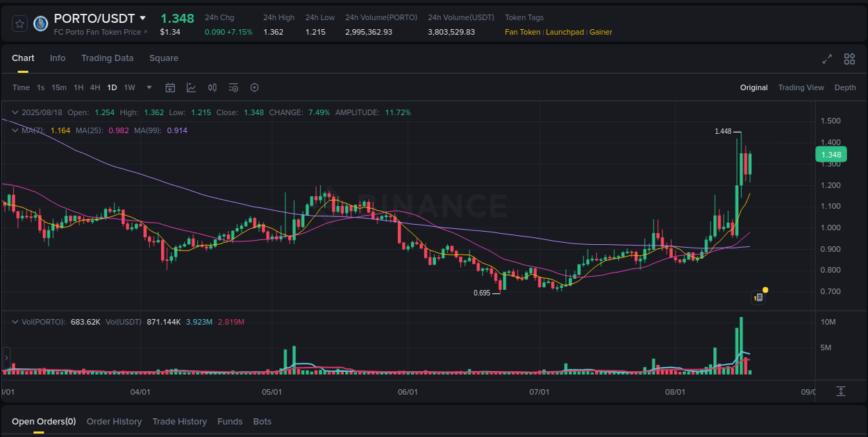Select the 4H timeframe
Viewport: 868px width, 437px height.
coord(94,87)
